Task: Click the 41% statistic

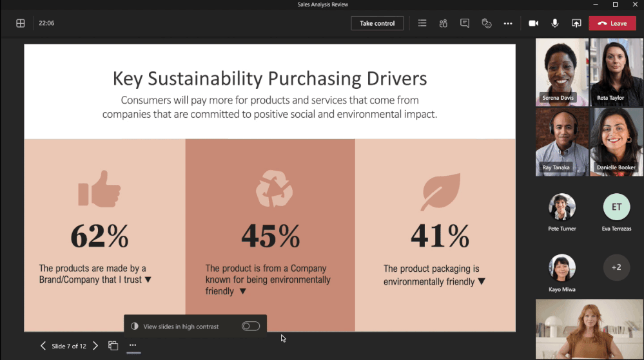Action: point(440,236)
